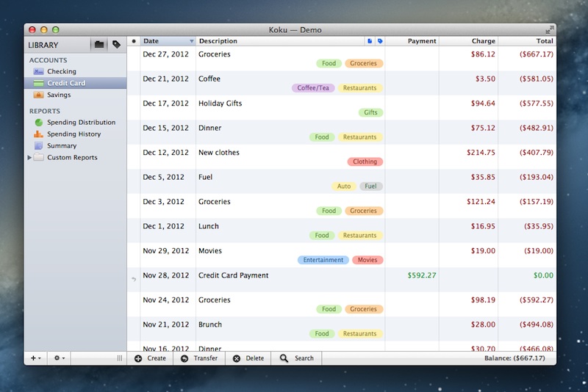Click the Transfer button
588x392 pixels.
tap(198, 358)
